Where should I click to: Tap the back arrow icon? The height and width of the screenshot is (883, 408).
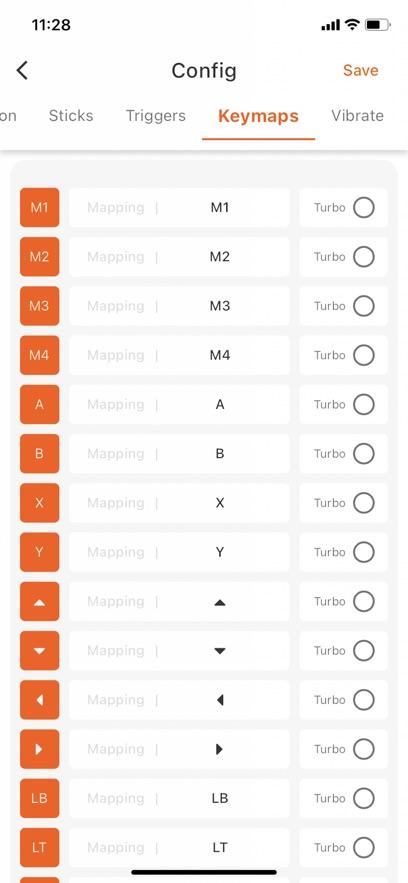[x=22, y=71]
